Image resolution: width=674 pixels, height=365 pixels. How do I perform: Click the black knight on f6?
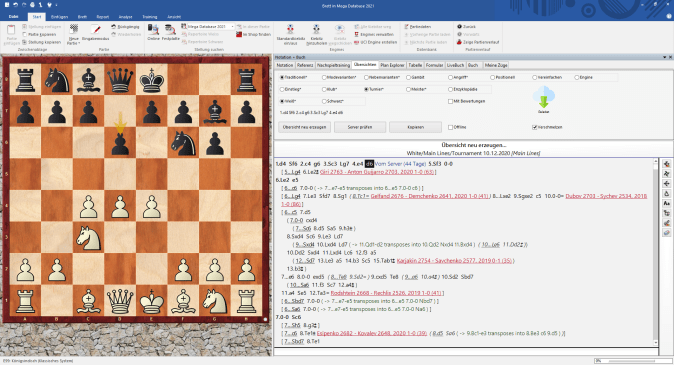click(x=183, y=143)
